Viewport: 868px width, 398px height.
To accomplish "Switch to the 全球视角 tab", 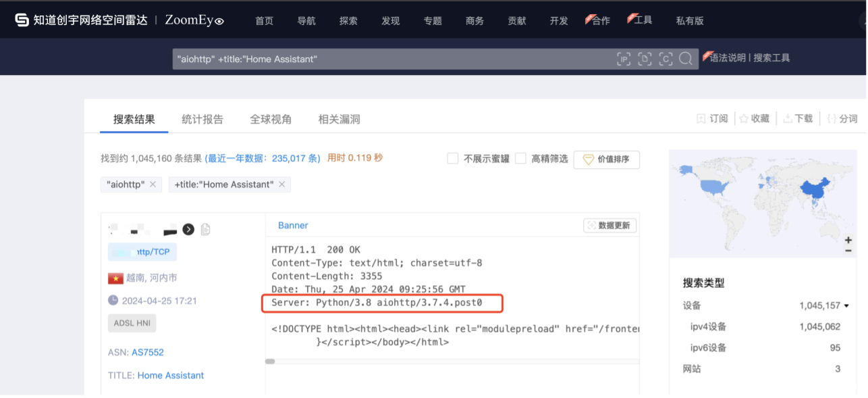I will click(x=271, y=119).
